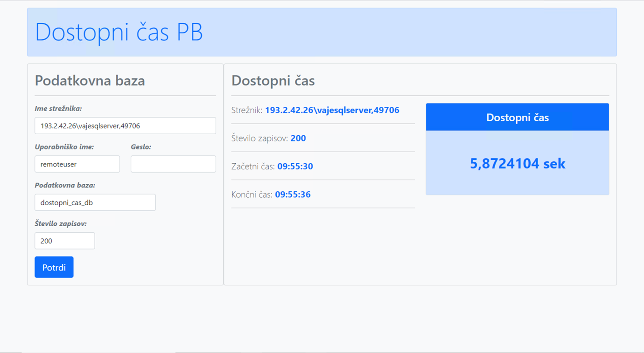Click server value 193.2.42.26\vajesqlserver,49706 in results
Viewport: 644px width, 353px height.
point(332,110)
